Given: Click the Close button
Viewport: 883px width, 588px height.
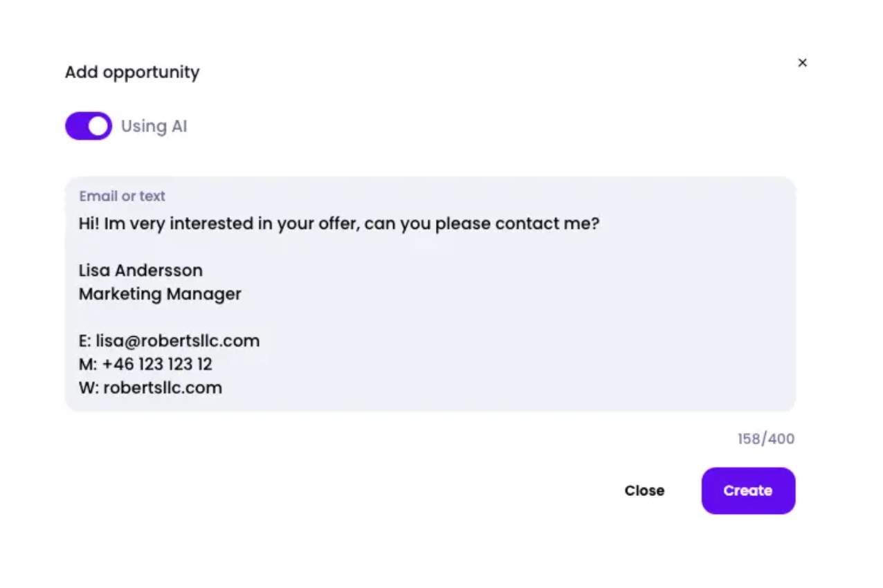Looking at the screenshot, I should point(644,490).
